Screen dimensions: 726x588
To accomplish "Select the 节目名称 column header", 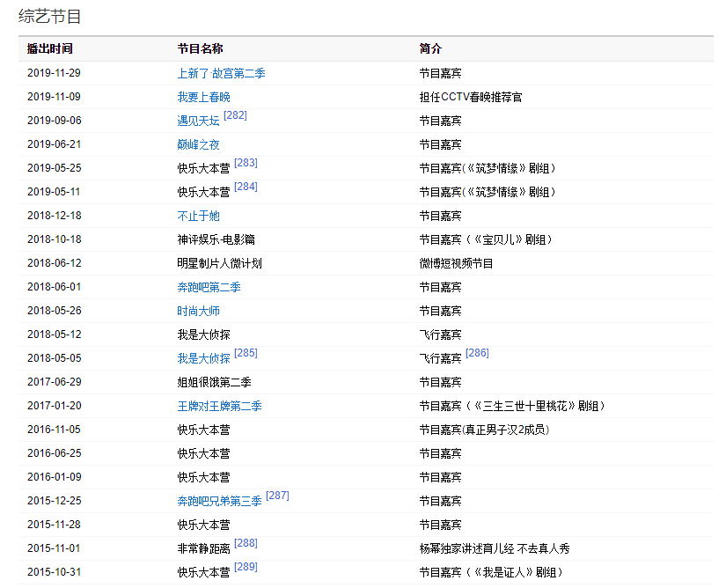I will click(200, 48).
